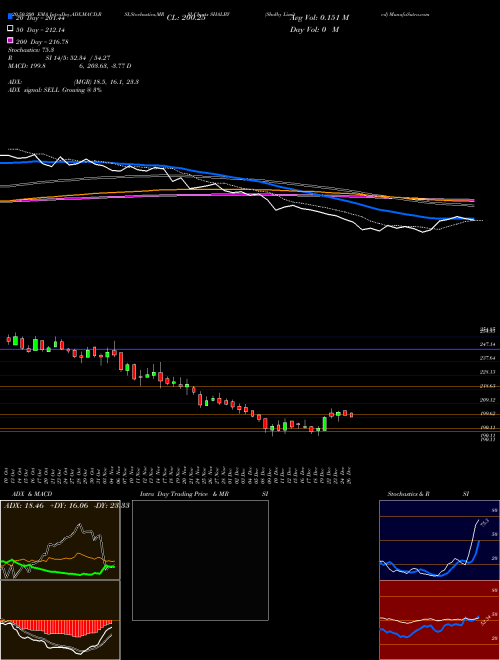Select the '20 Day = 201.44' legend text

point(42,18)
